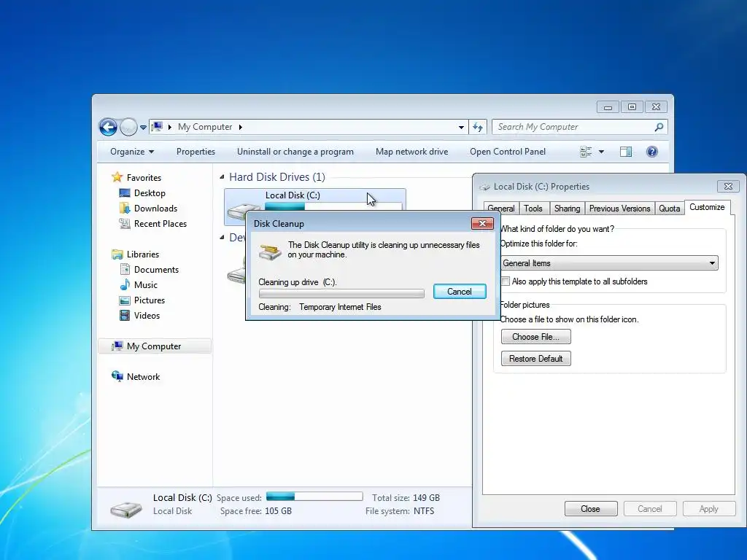
Task: Maximize the My Computer window
Action: point(632,107)
